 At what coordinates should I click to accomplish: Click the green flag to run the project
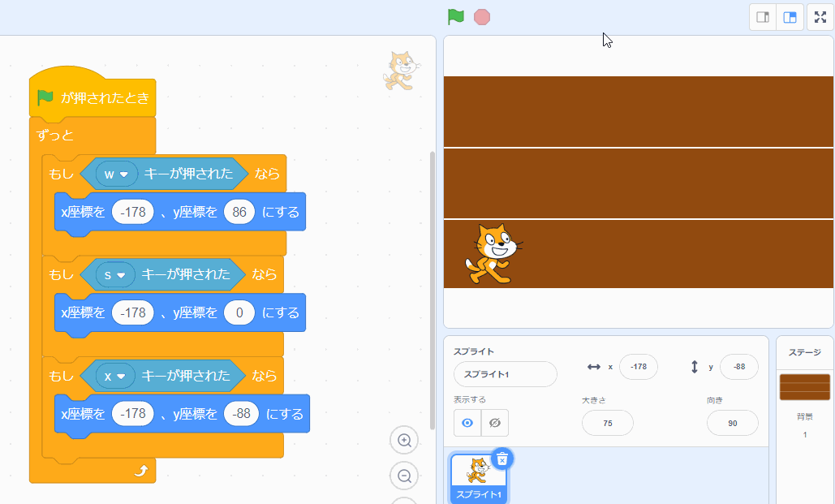[456, 17]
